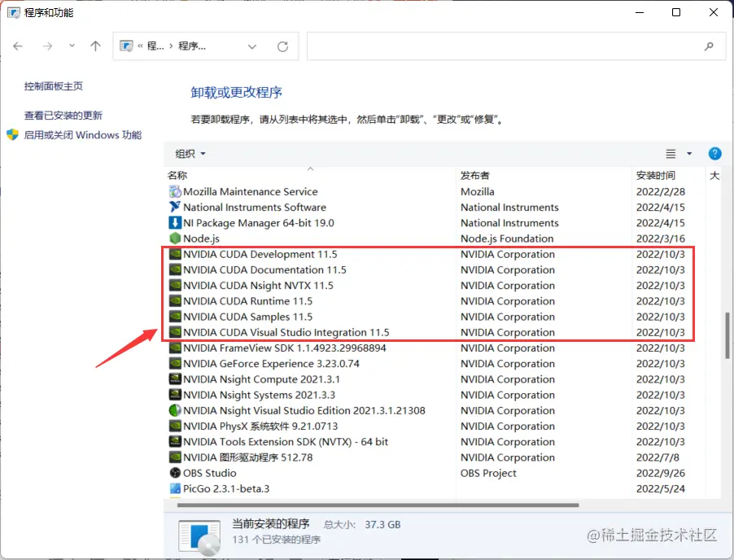Click the NVIDIA FrameView SDK icon

[x=175, y=348]
